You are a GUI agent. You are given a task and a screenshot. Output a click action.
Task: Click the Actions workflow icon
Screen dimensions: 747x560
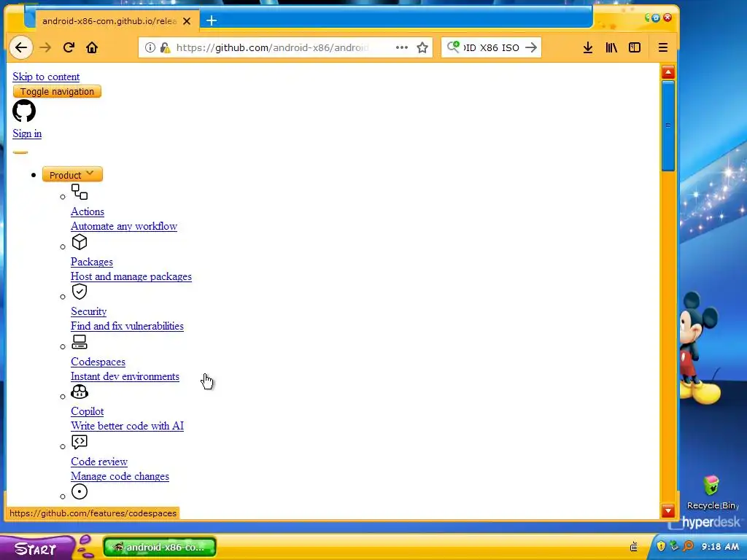click(x=80, y=192)
